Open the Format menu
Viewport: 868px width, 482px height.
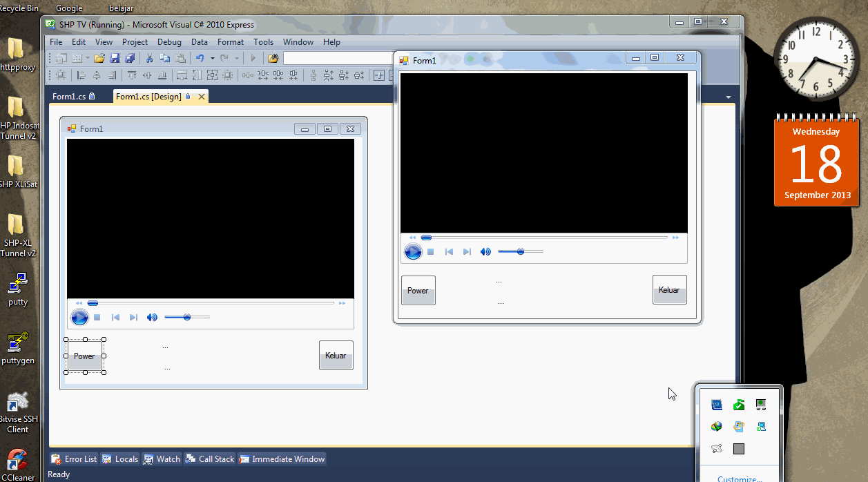(231, 42)
